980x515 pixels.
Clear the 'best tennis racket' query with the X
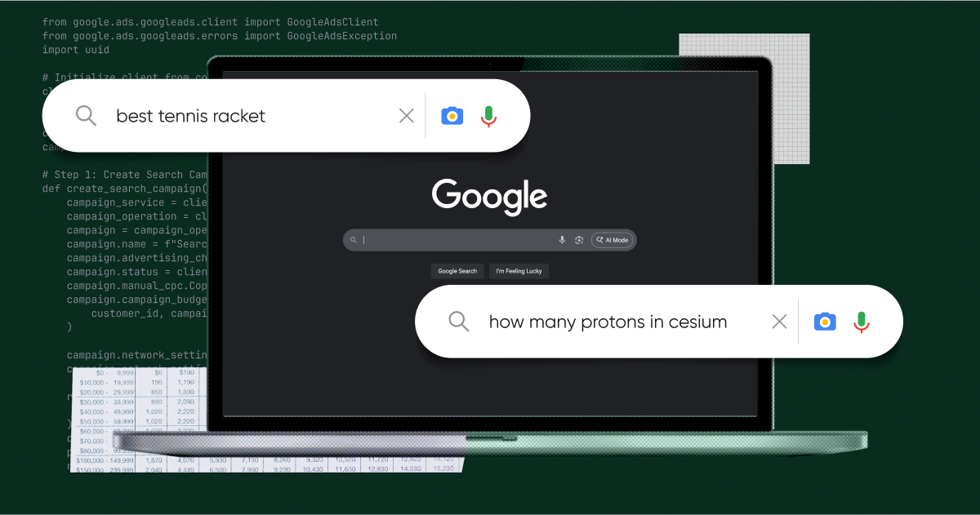click(x=406, y=116)
